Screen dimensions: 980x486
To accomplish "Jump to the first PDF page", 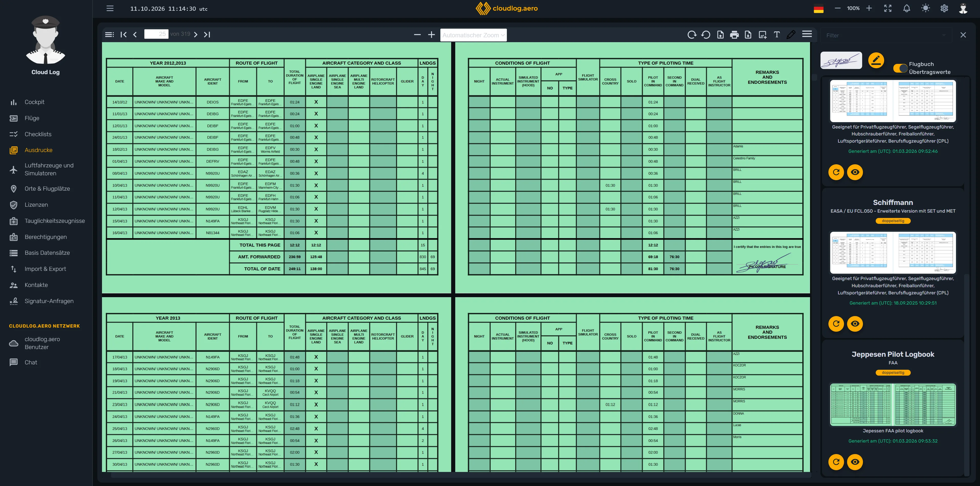I will 123,34.
